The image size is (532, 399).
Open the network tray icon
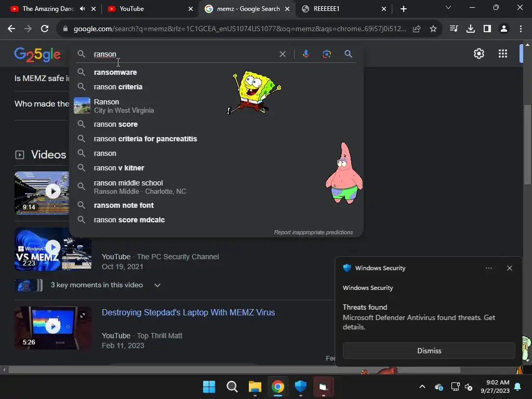[x=455, y=387]
